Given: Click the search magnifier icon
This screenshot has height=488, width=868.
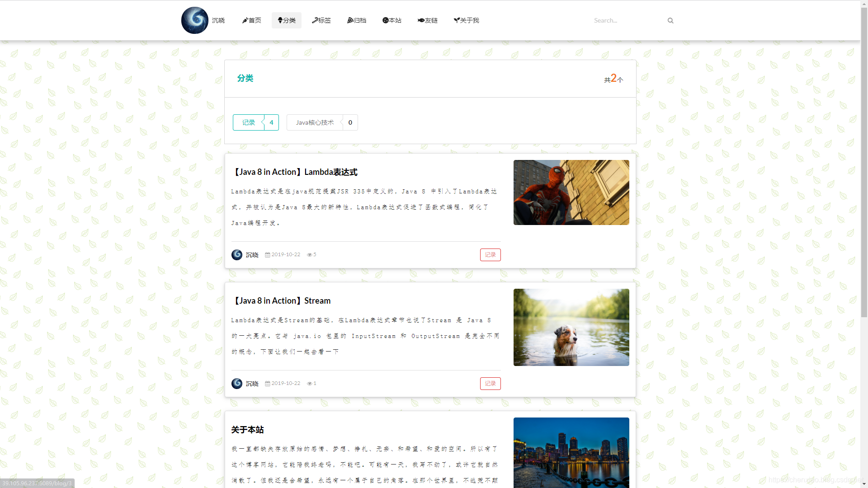Looking at the screenshot, I should [x=670, y=20].
